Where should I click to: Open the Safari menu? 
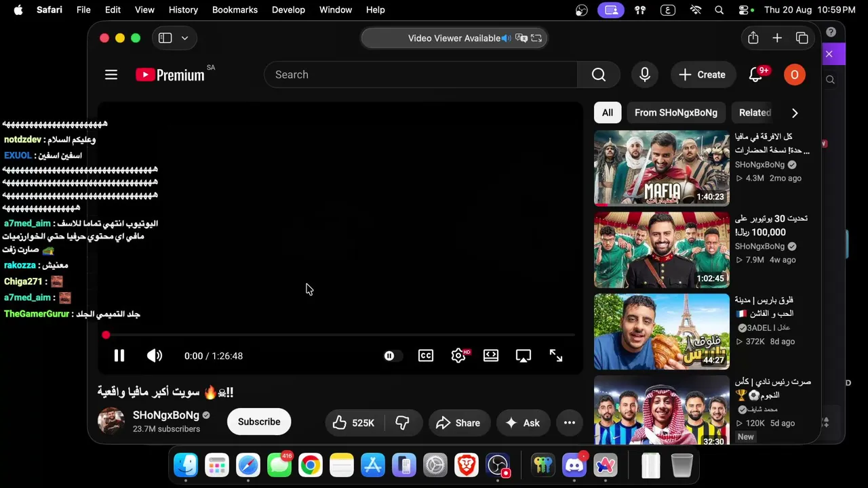[50, 10]
